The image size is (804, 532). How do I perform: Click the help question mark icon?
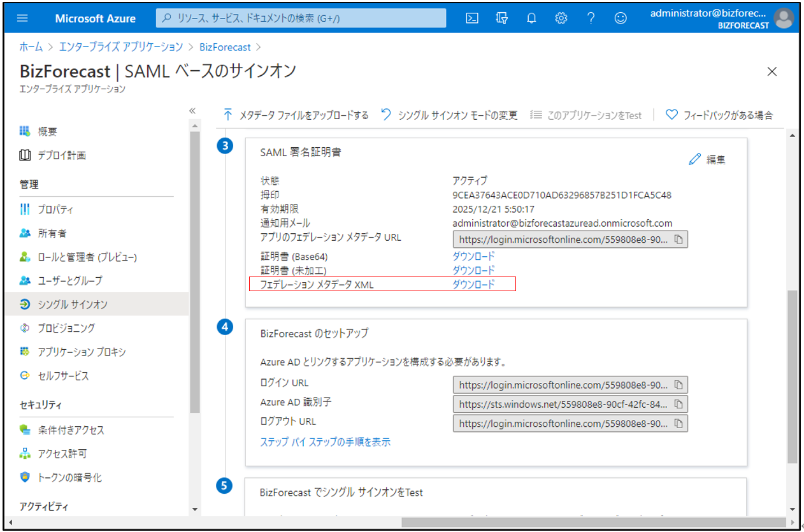click(x=591, y=18)
